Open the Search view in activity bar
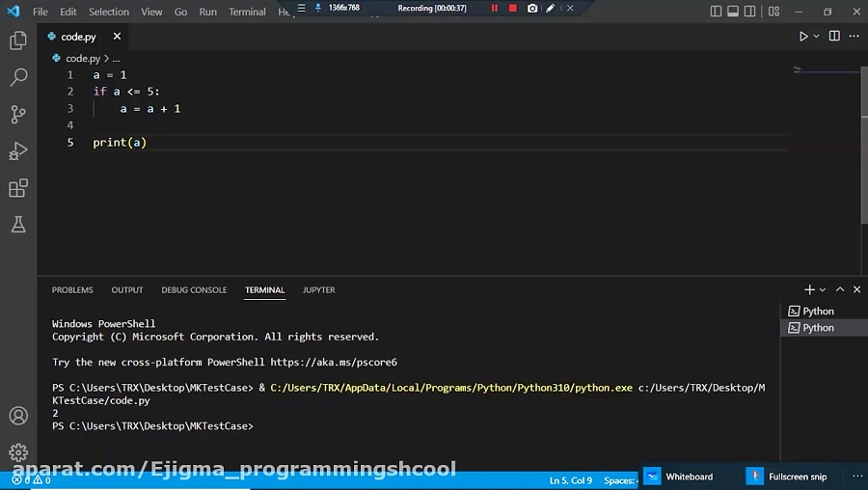The height and width of the screenshot is (490, 868). pyautogui.click(x=17, y=77)
